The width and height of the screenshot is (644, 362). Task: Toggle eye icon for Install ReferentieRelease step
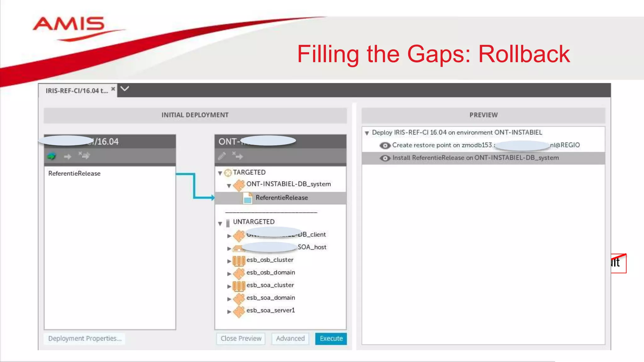click(385, 158)
